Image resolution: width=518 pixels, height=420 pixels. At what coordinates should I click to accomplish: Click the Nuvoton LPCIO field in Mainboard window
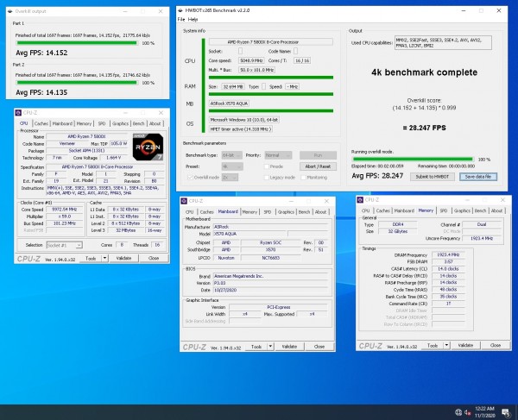226,258
